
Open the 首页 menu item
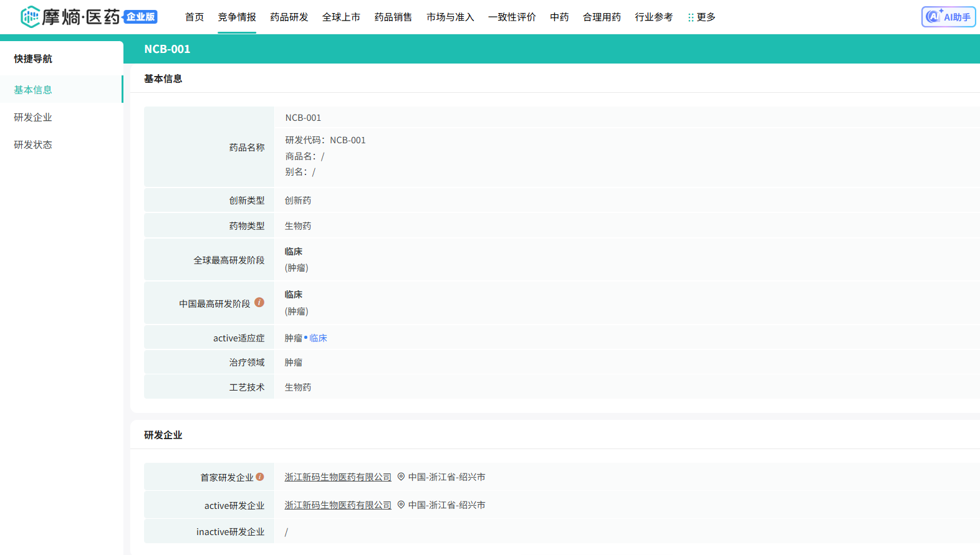point(195,17)
